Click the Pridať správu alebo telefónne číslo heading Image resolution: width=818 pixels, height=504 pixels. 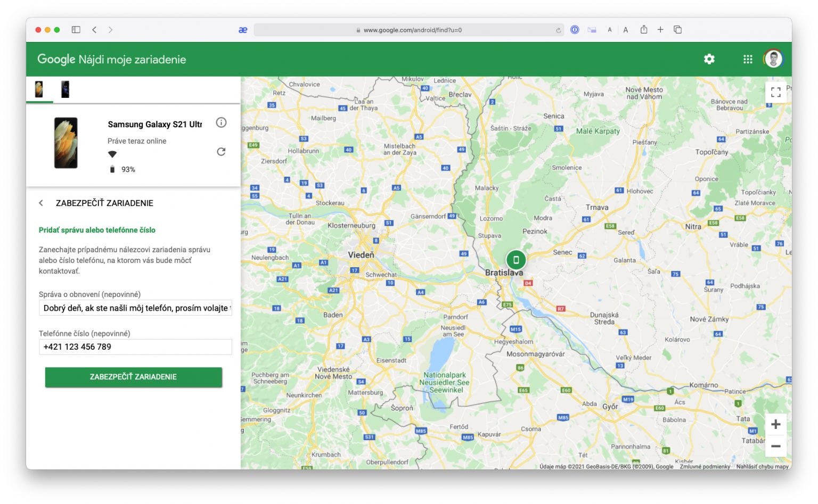pyautogui.click(x=97, y=230)
